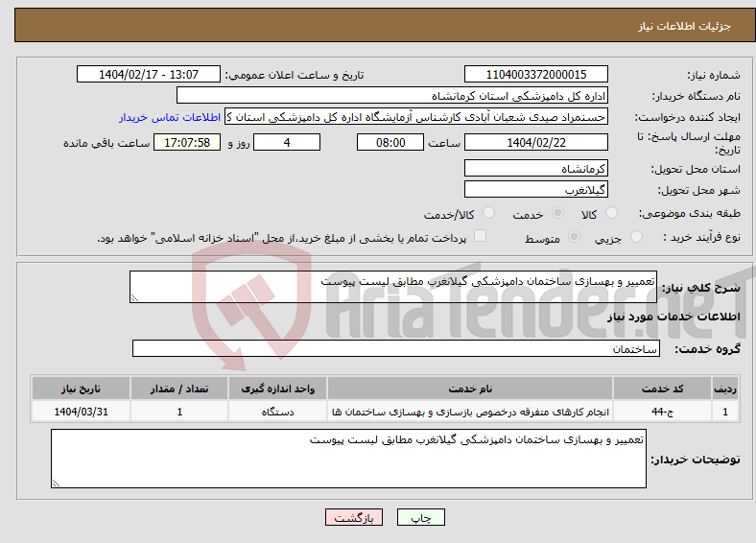
Task: Click the نوع فرآیند خرید label
Action: pos(702,237)
